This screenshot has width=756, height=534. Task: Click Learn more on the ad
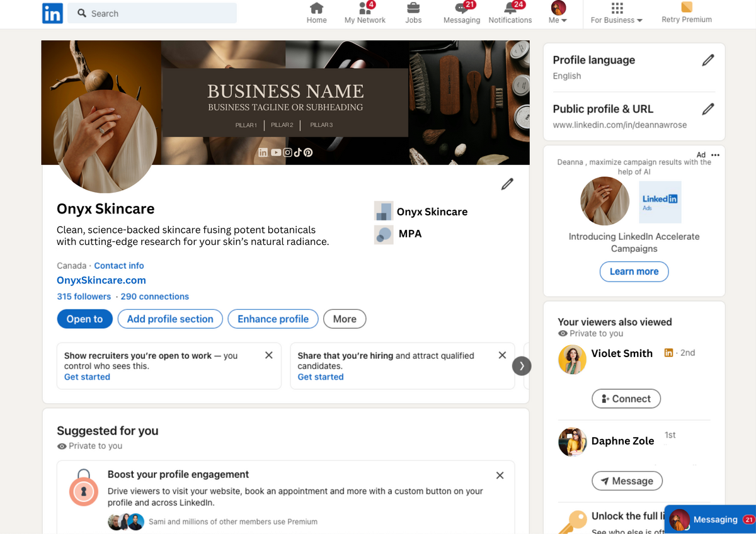point(634,271)
